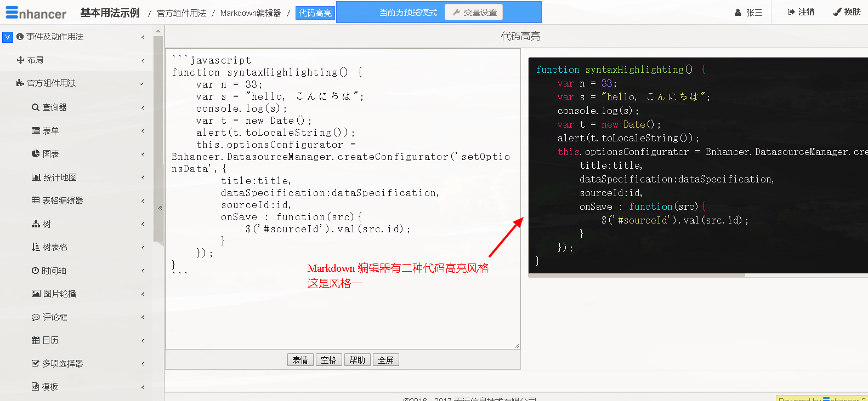
Task: Click the hierarchy icon of 树
Action: pos(36,224)
